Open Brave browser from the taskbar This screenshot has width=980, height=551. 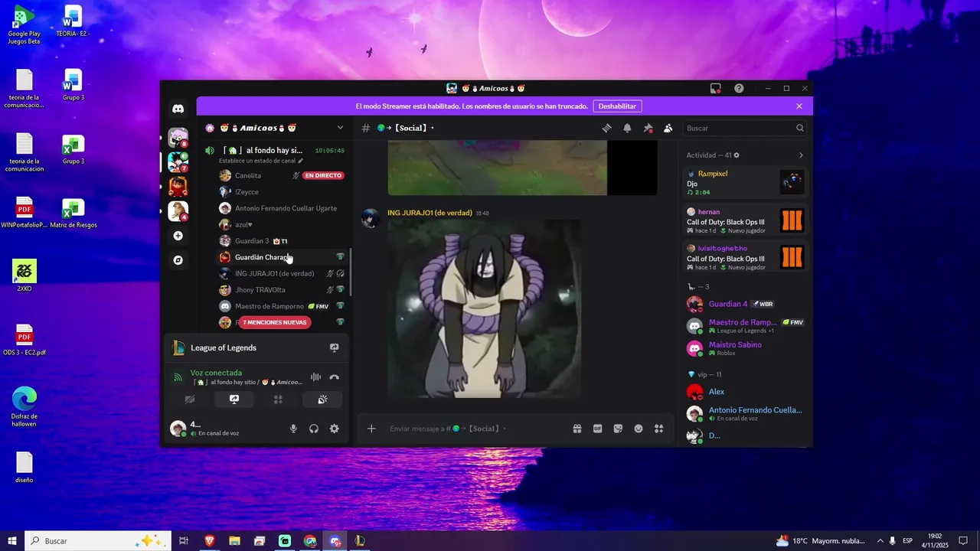coord(209,541)
